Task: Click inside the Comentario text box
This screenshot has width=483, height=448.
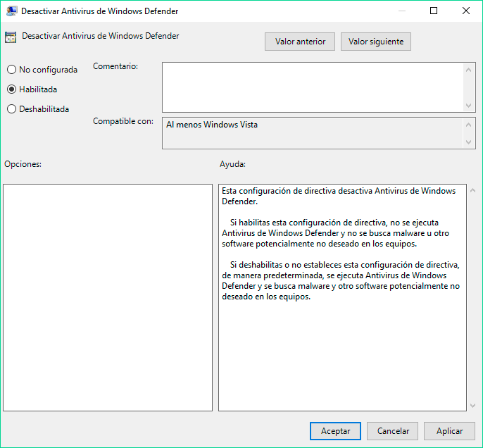Action: (x=313, y=87)
